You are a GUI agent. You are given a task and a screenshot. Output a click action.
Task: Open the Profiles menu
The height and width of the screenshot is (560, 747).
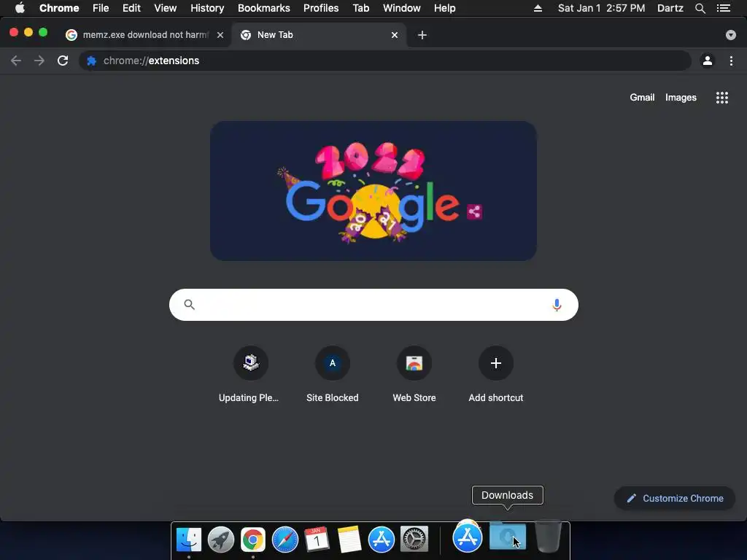(321, 8)
